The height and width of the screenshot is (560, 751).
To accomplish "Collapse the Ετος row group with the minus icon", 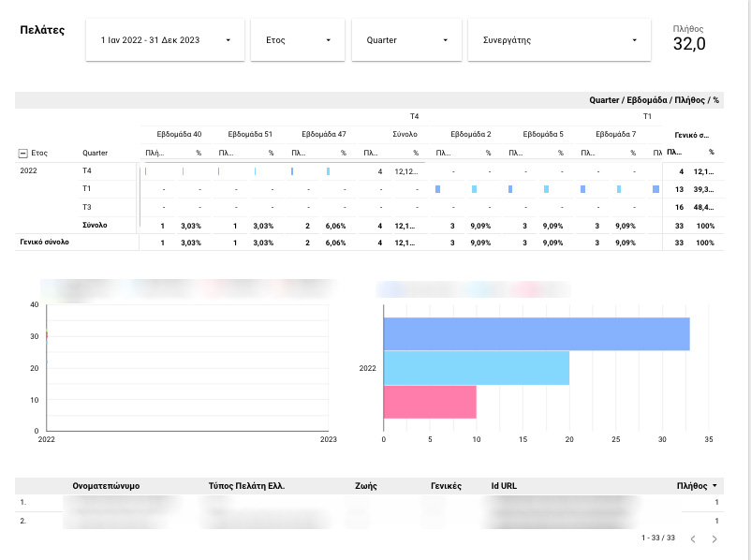I will coord(22,154).
